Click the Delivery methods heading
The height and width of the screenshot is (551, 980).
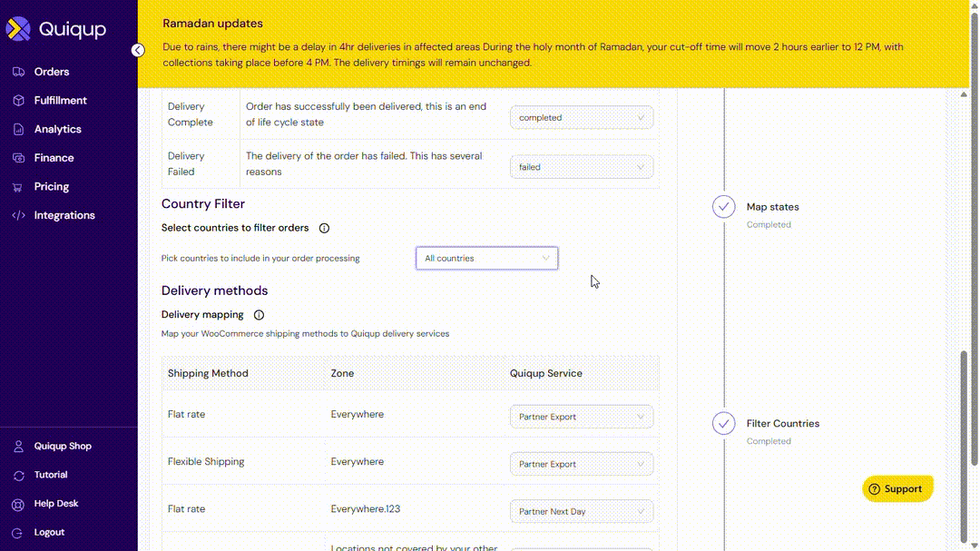tap(214, 290)
